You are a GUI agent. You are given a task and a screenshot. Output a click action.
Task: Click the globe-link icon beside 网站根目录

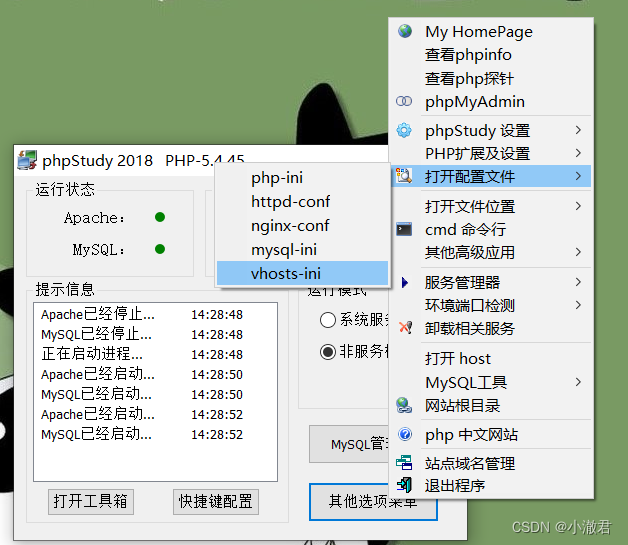tap(404, 405)
